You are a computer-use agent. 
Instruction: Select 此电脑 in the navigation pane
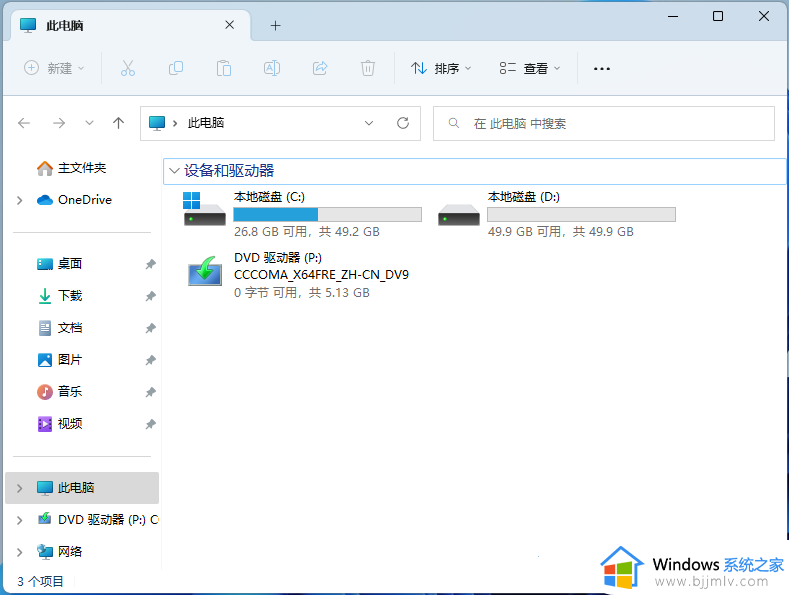click(x=82, y=488)
